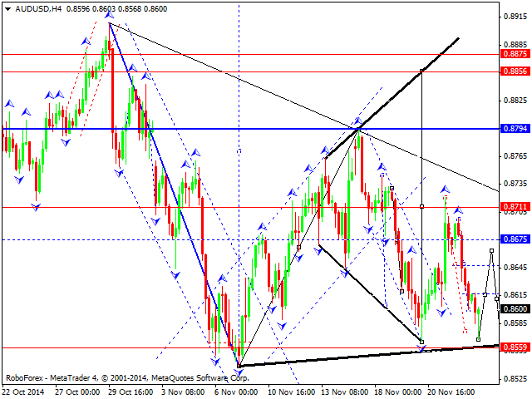The image size is (532, 399).
Task: Click the 0.8765 price axis value
Action: point(515,156)
